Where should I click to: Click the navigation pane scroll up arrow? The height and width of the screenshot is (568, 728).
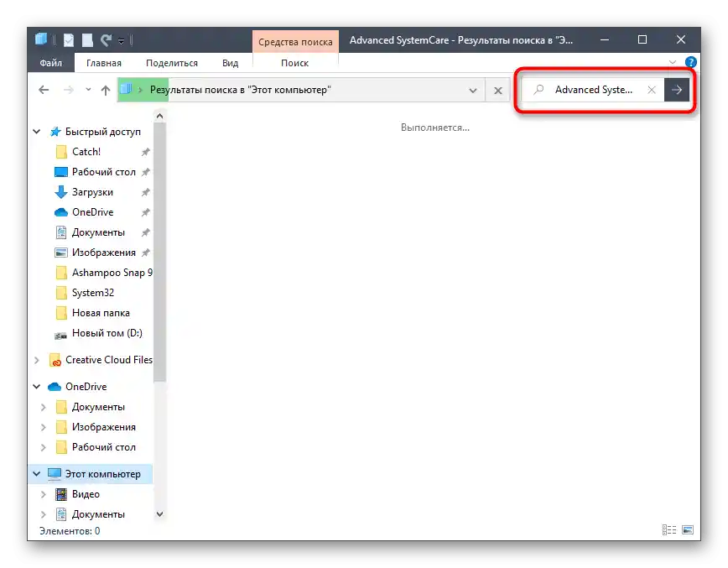coord(159,116)
